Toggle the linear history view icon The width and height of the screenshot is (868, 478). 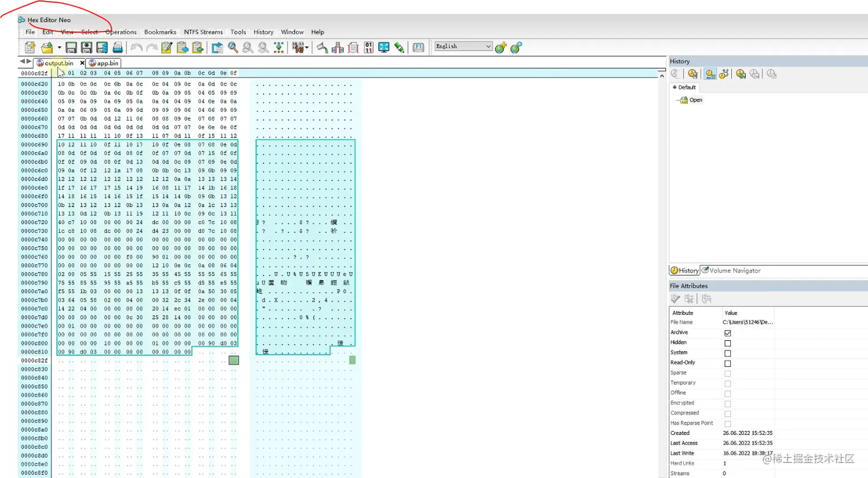(x=710, y=74)
